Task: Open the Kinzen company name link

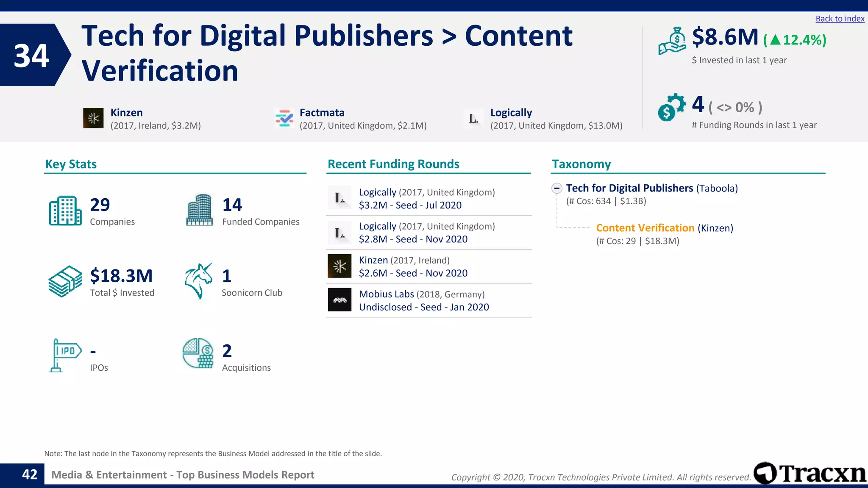Action: [126, 113]
